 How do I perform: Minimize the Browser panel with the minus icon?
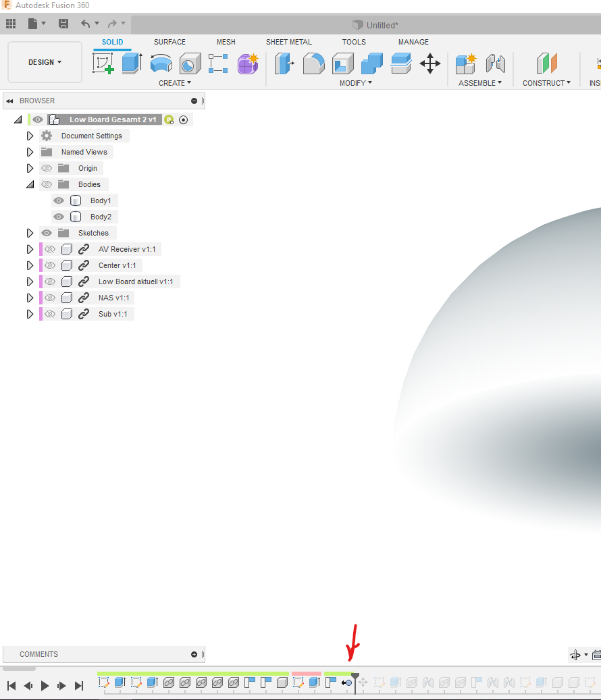coord(194,101)
